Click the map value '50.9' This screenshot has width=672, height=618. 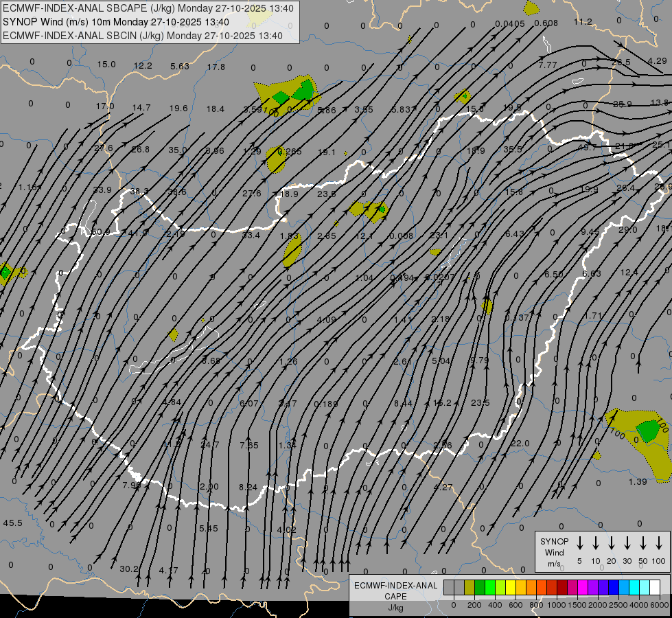(x=101, y=232)
